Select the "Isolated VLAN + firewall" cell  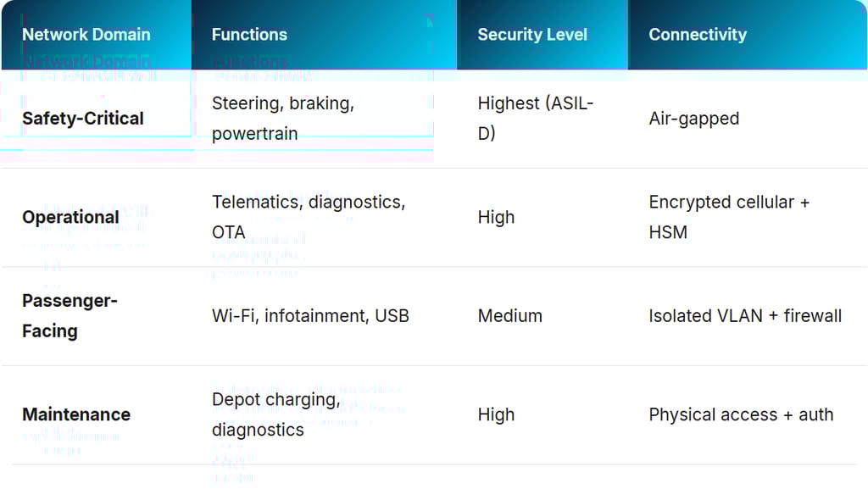point(745,316)
